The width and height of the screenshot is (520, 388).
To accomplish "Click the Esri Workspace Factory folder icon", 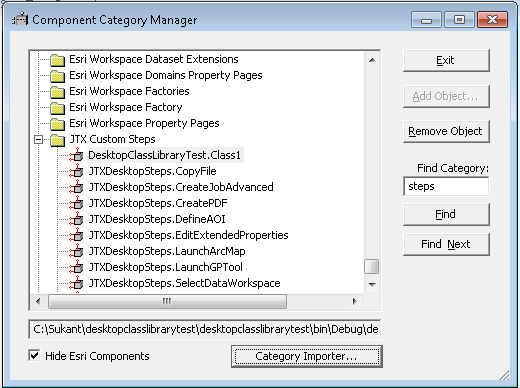I will [57, 108].
